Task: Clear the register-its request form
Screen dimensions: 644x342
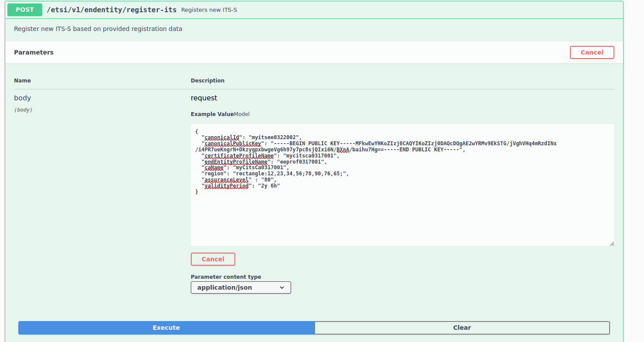Action: [462, 328]
